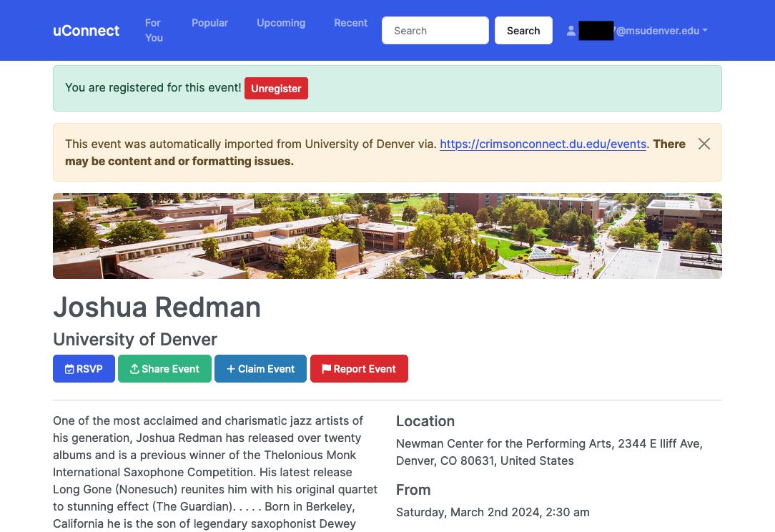Select the For You navigation item
The width and height of the screenshot is (775, 532).
[153, 30]
